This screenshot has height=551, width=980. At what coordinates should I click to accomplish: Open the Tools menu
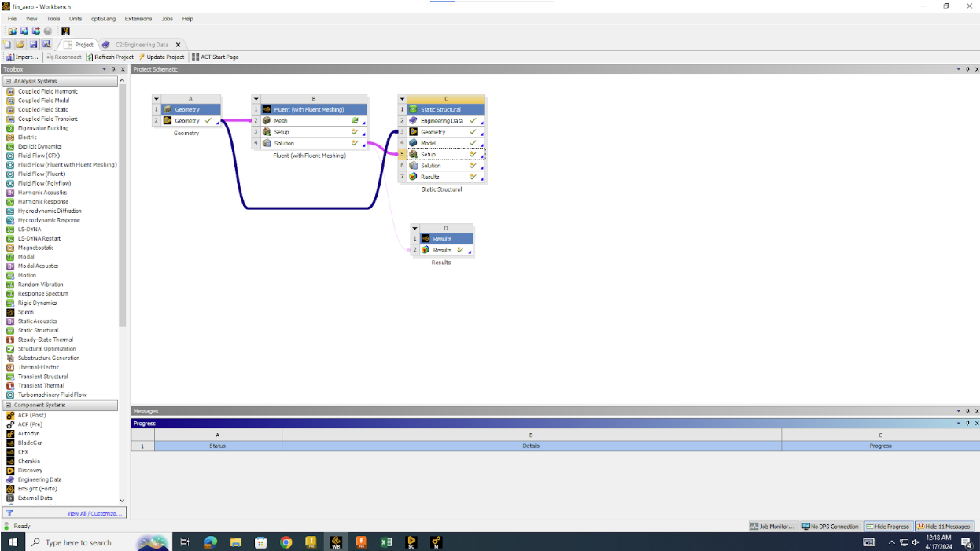(53, 18)
